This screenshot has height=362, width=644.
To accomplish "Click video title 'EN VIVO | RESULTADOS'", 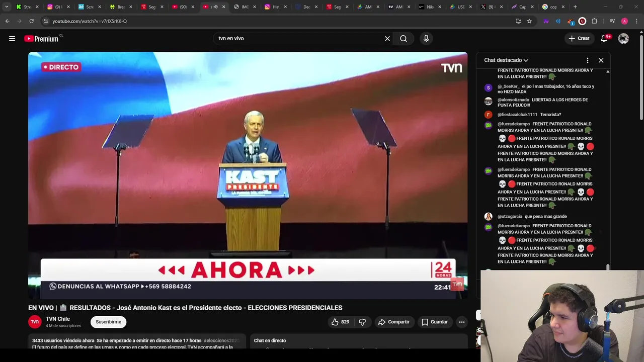I will click(x=185, y=308).
